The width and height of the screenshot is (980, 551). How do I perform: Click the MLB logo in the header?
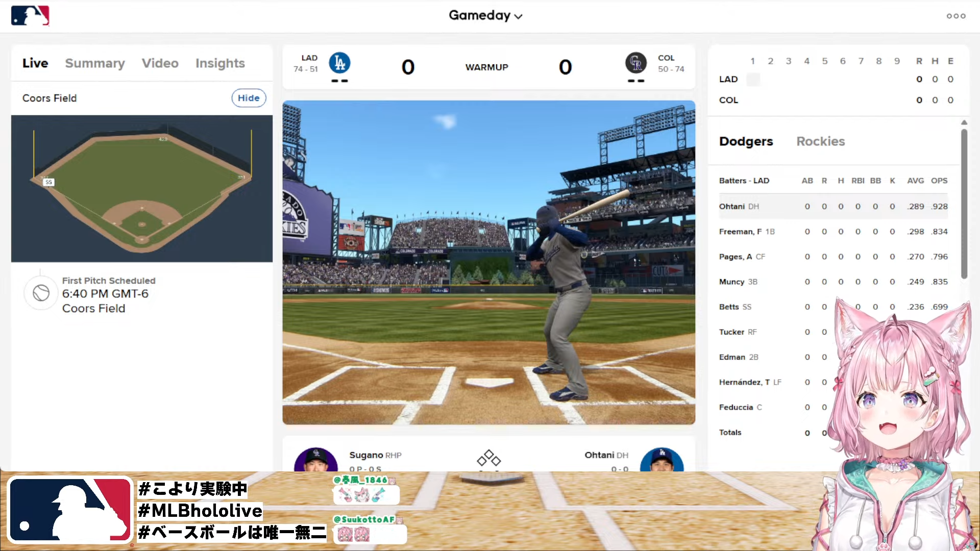[x=30, y=15]
